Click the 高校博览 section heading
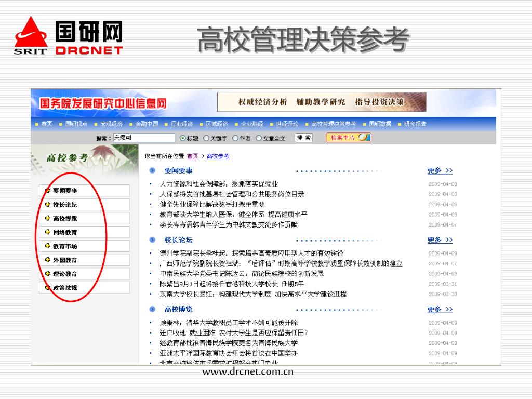Screen dimensions: 532x399 pyautogui.click(x=179, y=309)
